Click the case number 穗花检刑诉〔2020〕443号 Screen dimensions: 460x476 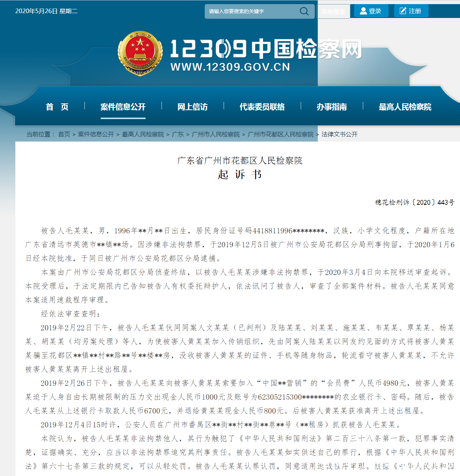pos(415,202)
